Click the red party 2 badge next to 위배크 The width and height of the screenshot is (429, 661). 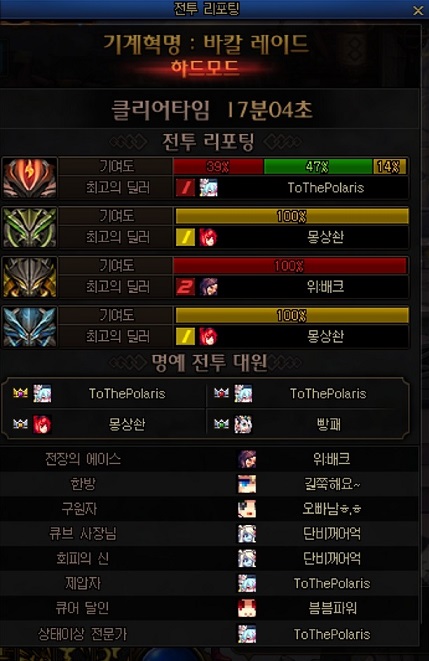click(x=185, y=287)
